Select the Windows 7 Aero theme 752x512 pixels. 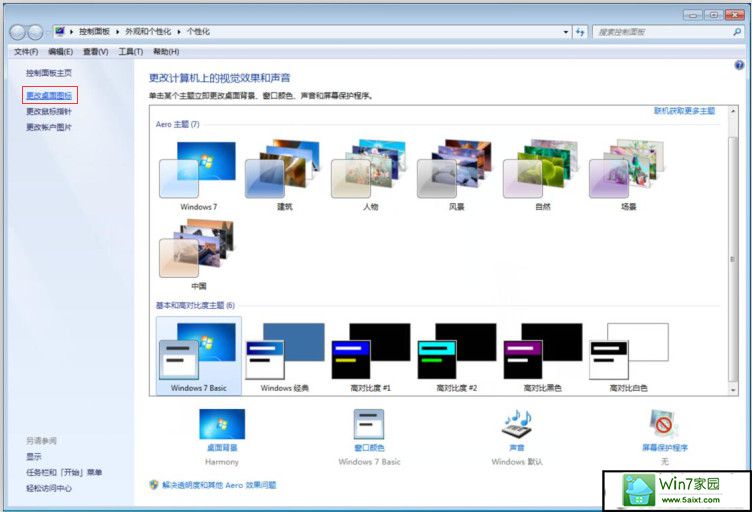click(x=198, y=175)
